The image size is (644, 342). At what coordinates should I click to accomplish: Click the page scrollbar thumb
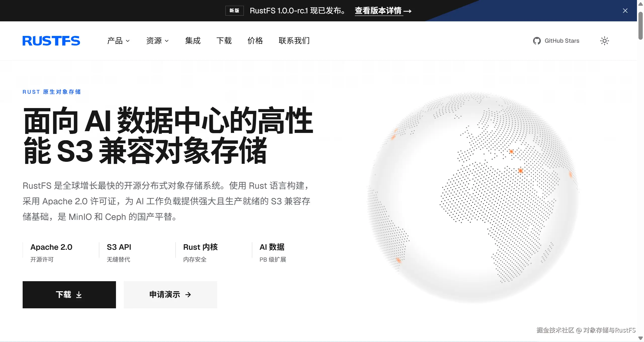click(640, 25)
